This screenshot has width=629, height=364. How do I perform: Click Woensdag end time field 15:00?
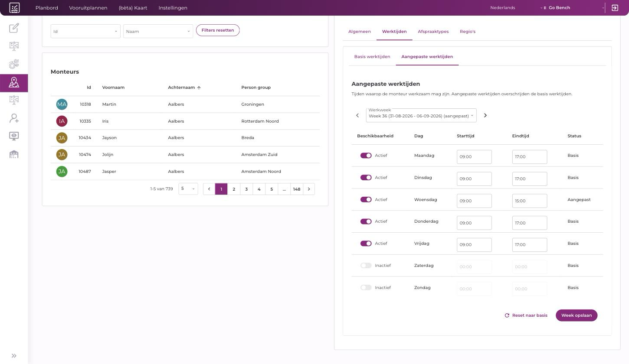point(529,201)
